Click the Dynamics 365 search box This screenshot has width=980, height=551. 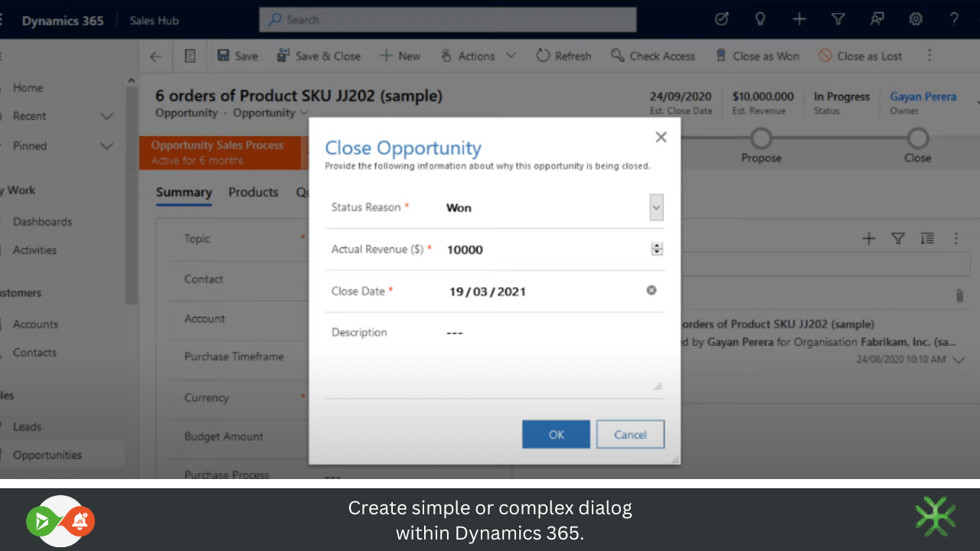click(448, 20)
